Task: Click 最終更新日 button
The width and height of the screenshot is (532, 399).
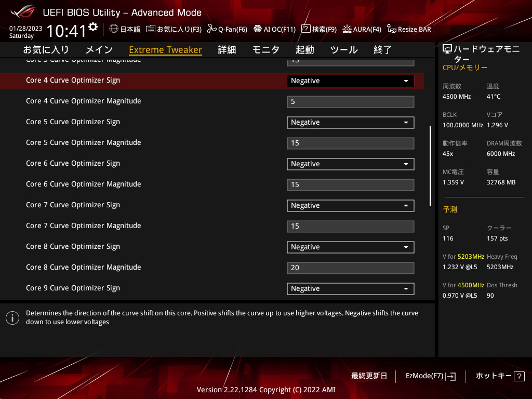Action: pos(369,376)
